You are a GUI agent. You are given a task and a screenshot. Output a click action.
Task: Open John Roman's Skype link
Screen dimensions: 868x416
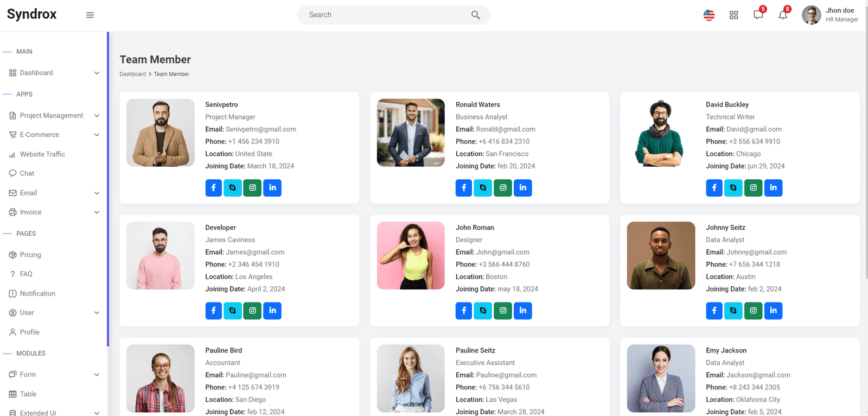click(x=483, y=311)
